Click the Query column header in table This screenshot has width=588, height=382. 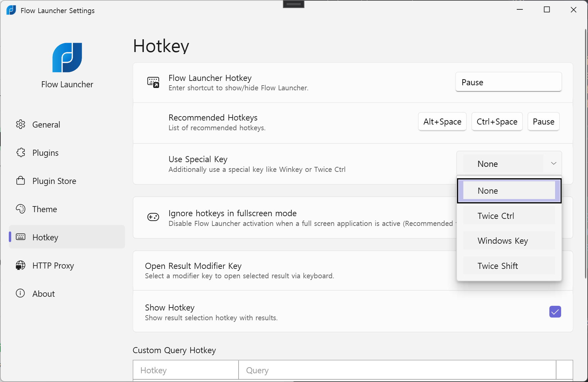[x=397, y=370]
